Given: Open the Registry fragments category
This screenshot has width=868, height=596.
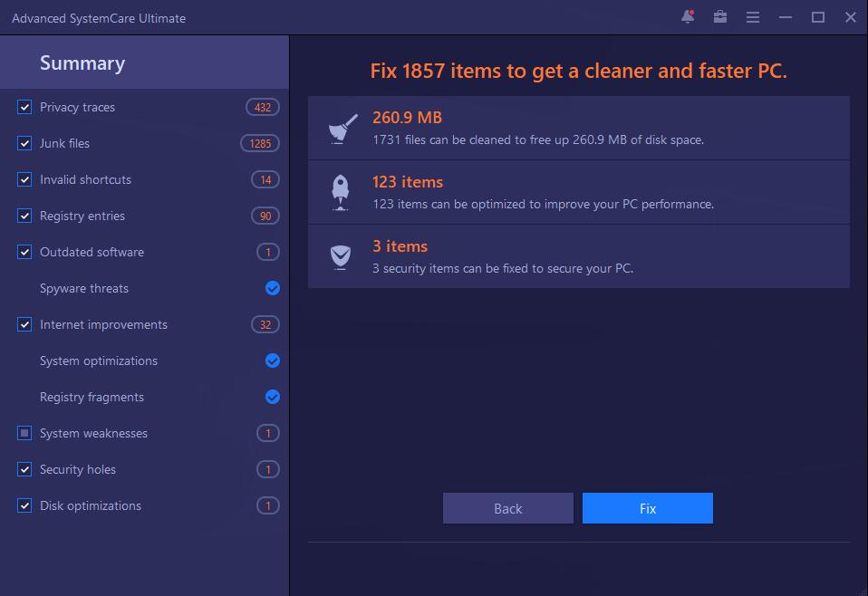Looking at the screenshot, I should click(x=92, y=397).
